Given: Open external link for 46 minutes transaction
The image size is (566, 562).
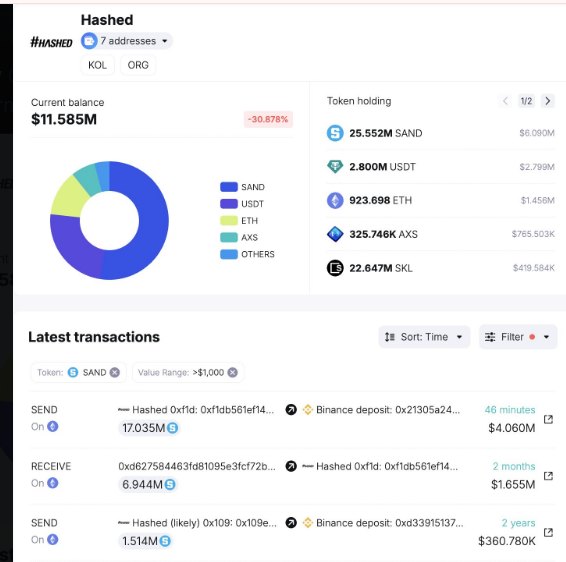Looking at the screenshot, I should [x=548, y=419].
